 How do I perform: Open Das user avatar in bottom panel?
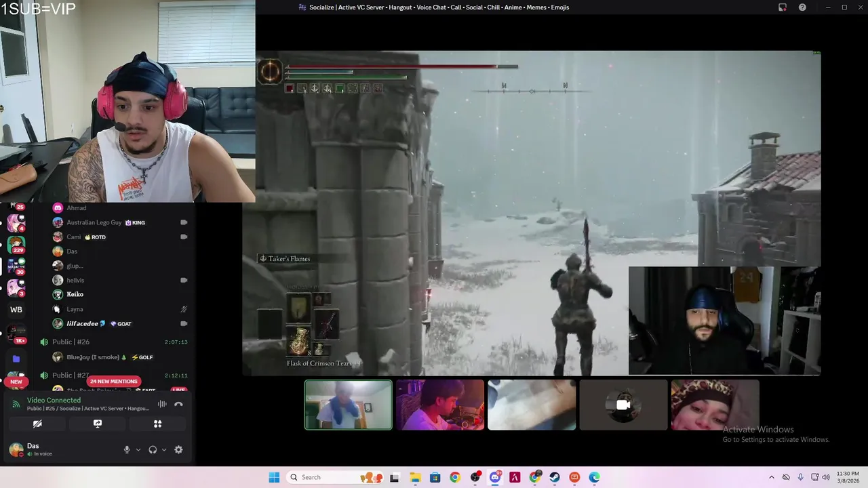pos(16,449)
